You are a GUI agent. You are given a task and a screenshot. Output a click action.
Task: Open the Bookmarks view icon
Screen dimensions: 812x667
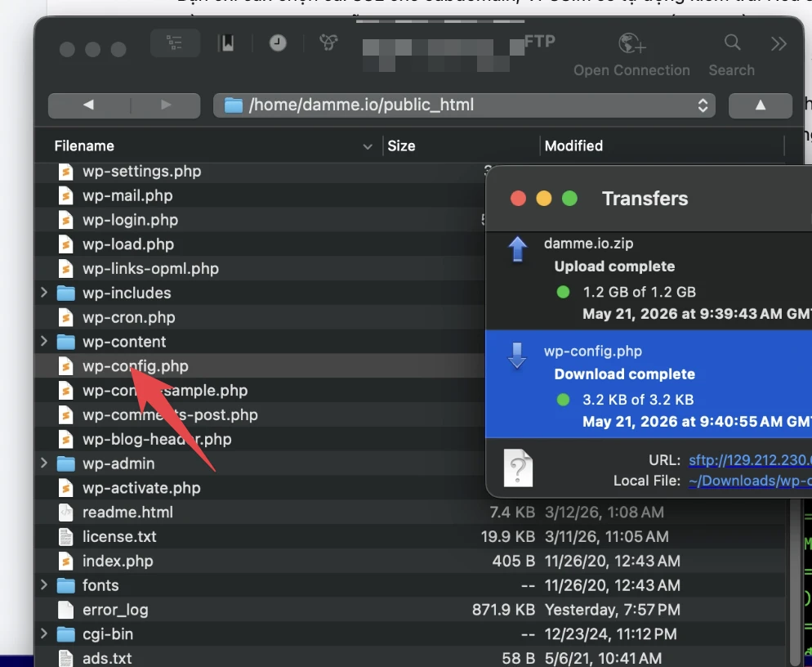227,43
